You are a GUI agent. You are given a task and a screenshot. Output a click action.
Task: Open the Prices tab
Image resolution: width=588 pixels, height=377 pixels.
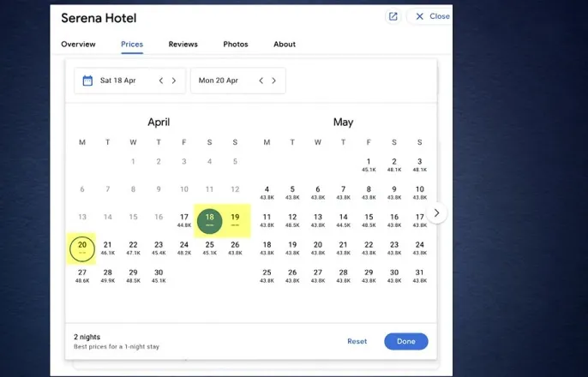click(x=132, y=45)
